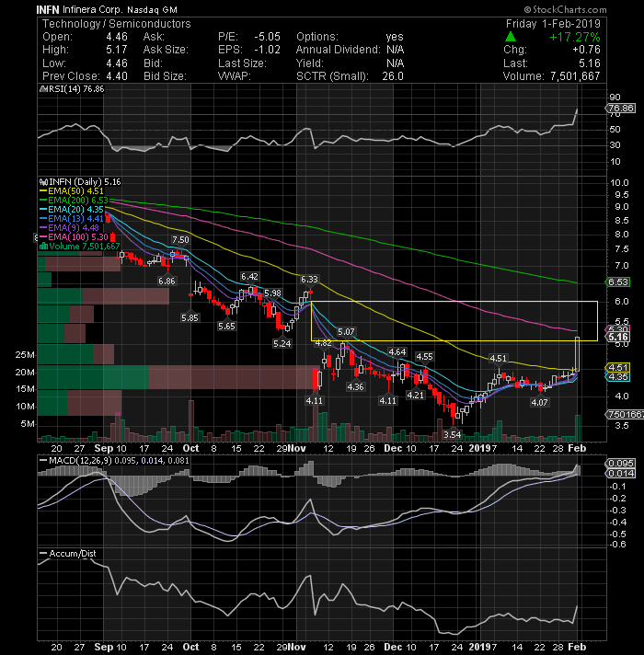644x655 pixels.
Task: Click the 5.07 peak price label
Action: tap(346, 332)
